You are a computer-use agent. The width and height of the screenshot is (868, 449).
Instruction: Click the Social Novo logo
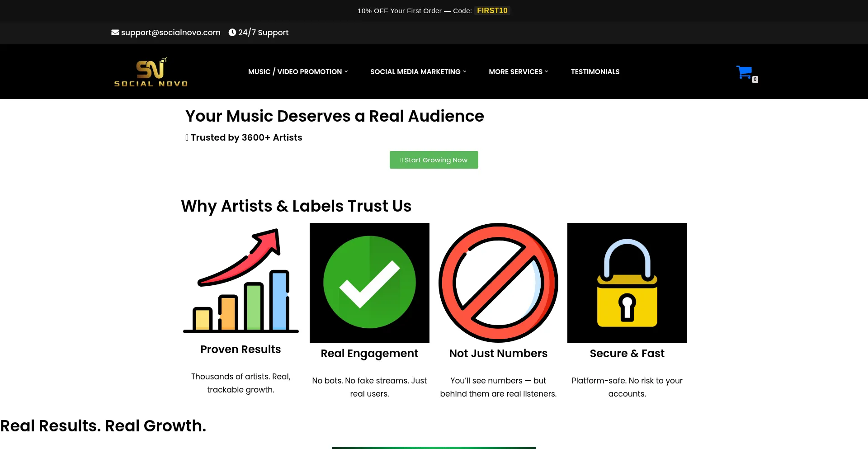(151, 72)
